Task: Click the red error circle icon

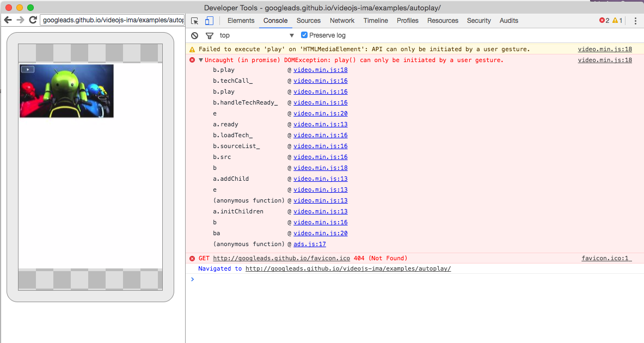Action: 192,60
